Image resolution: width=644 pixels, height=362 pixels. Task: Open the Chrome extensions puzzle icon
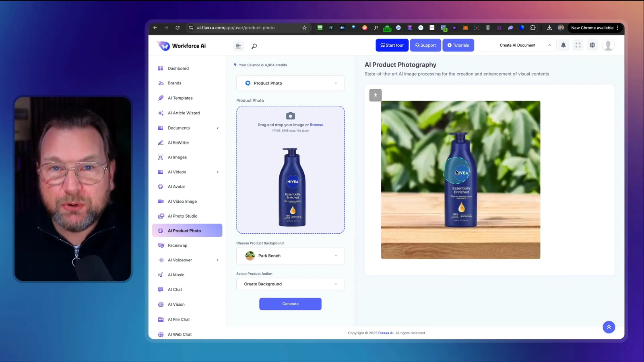click(x=533, y=28)
